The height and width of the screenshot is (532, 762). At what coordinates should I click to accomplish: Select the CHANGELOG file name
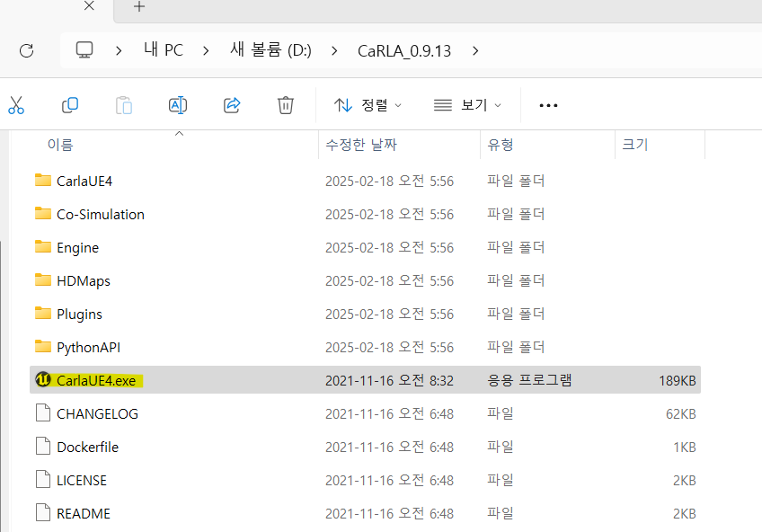(98, 414)
